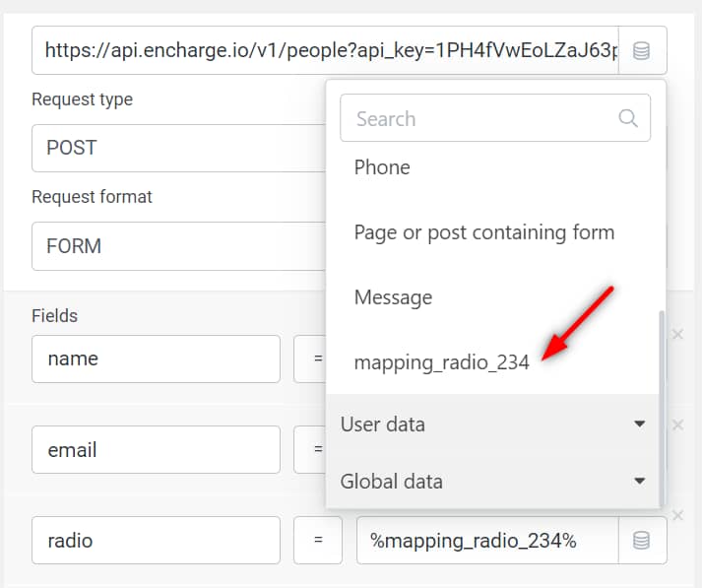Remove the email field row with X
This screenshot has width=702, height=588.
click(677, 425)
